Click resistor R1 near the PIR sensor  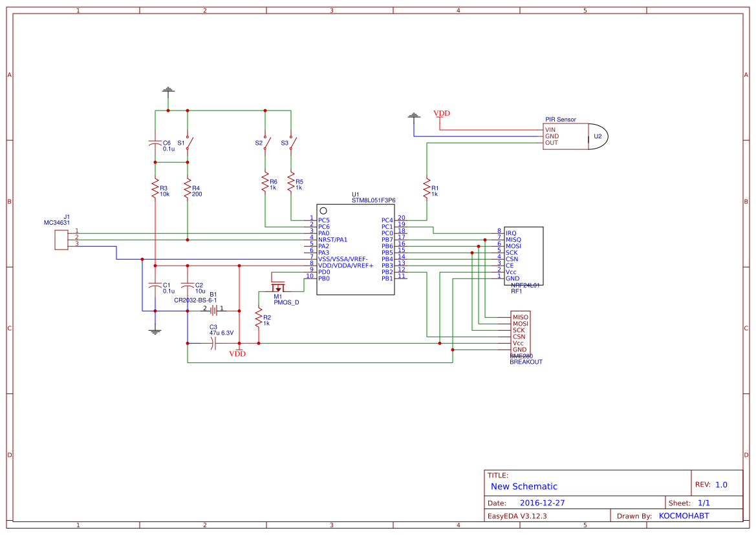[x=428, y=186]
